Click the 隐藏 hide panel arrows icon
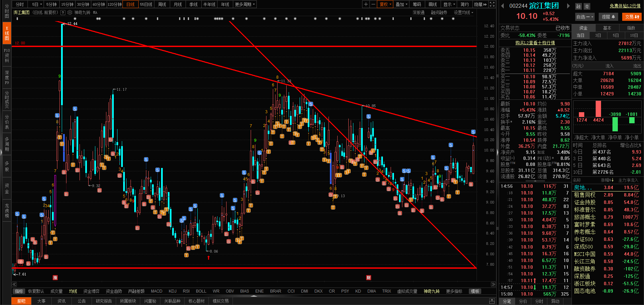Viewport: 644px width, 305px height. click(480, 4)
